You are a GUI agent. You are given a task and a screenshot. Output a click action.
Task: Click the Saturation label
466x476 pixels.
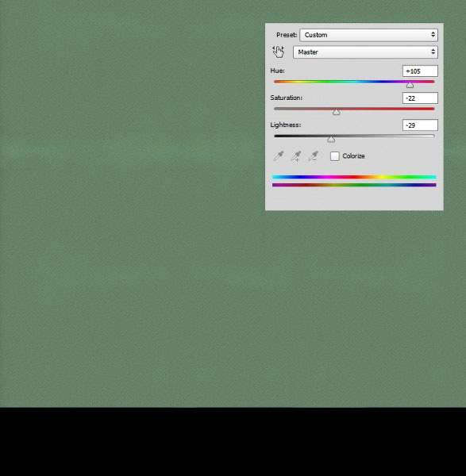[x=286, y=98]
